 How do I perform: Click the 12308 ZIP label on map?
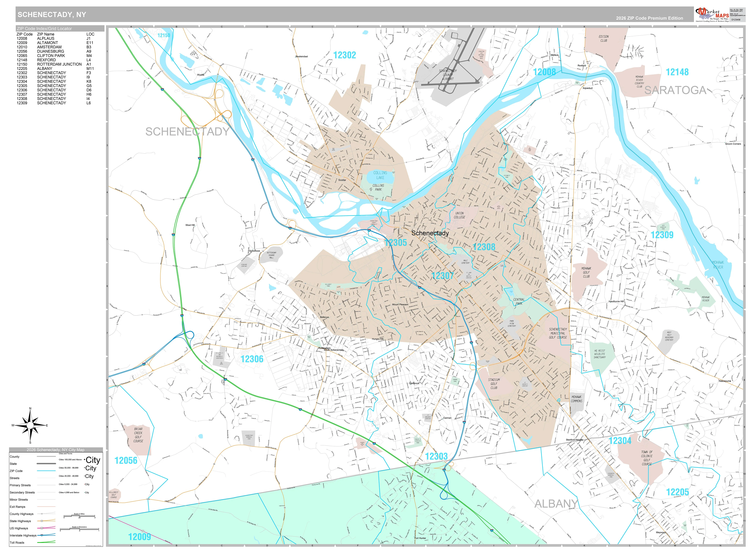click(x=484, y=247)
